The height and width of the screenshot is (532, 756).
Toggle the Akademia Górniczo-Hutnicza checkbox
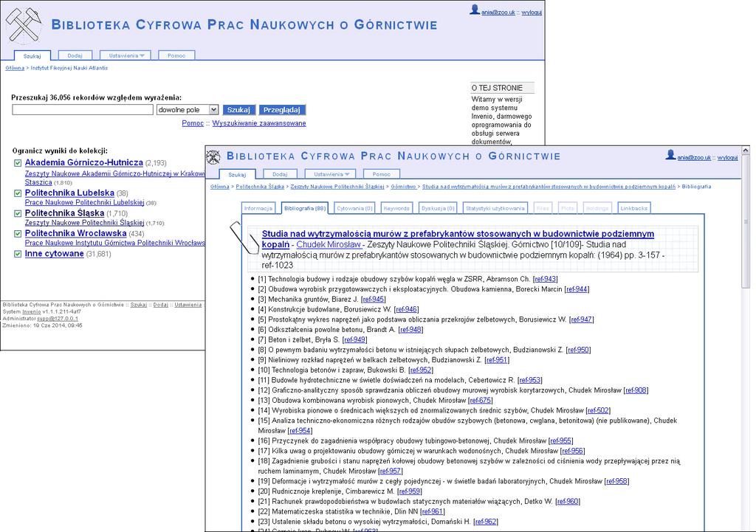(18, 163)
